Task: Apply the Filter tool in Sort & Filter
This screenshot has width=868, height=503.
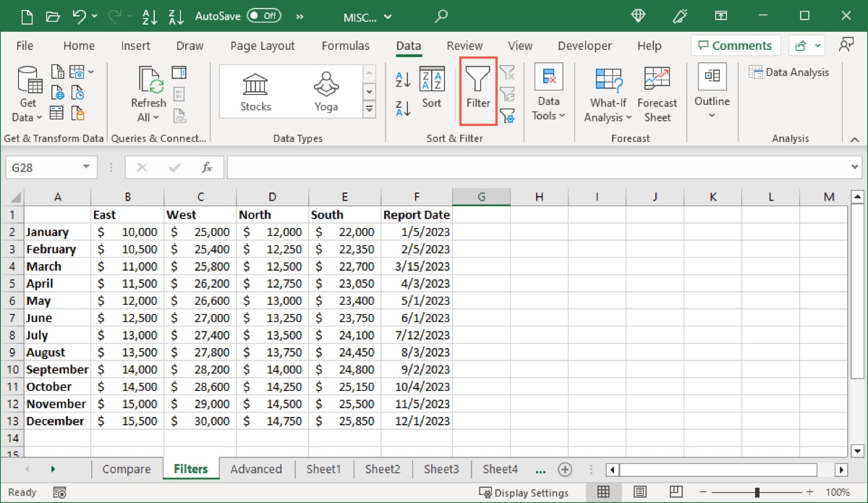Action: click(477, 90)
